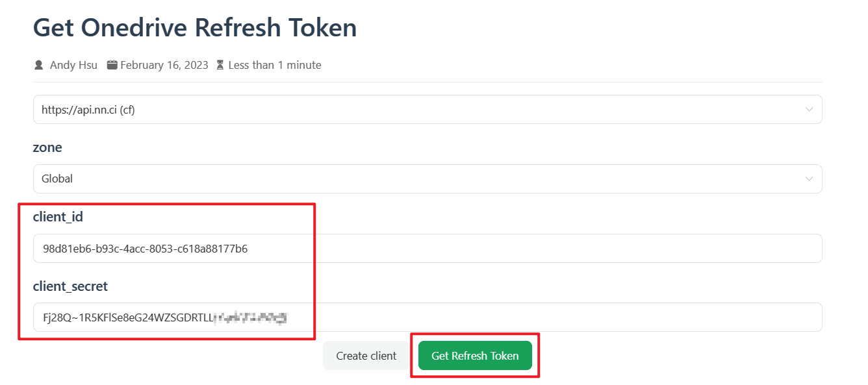Click the author name Andy Hsu
This screenshot has width=868, height=385.
coord(73,65)
